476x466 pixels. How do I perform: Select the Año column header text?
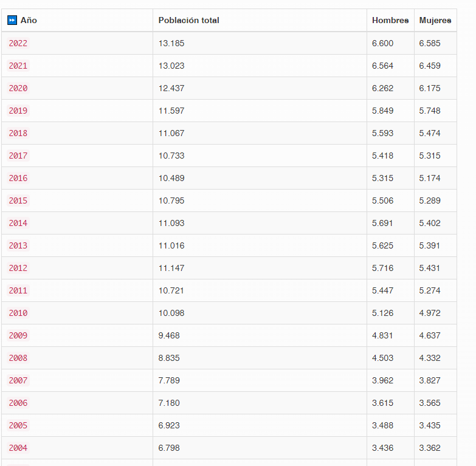(x=29, y=20)
